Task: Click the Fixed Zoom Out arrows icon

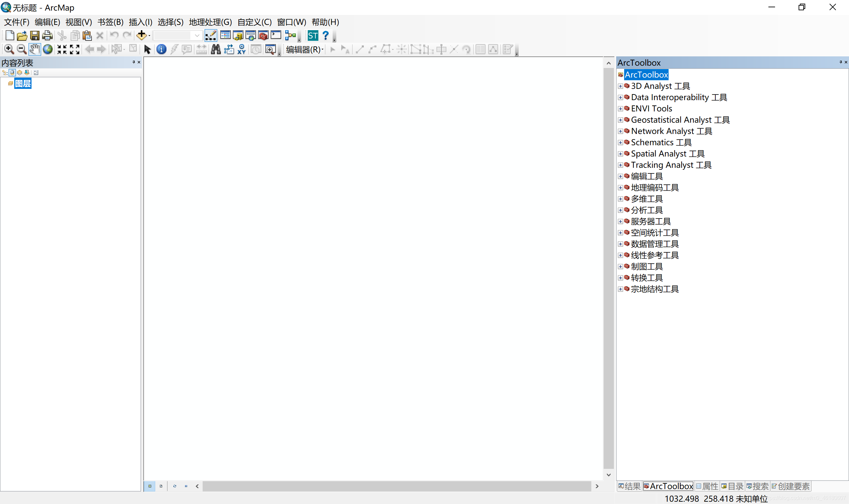Action: pyautogui.click(x=75, y=49)
